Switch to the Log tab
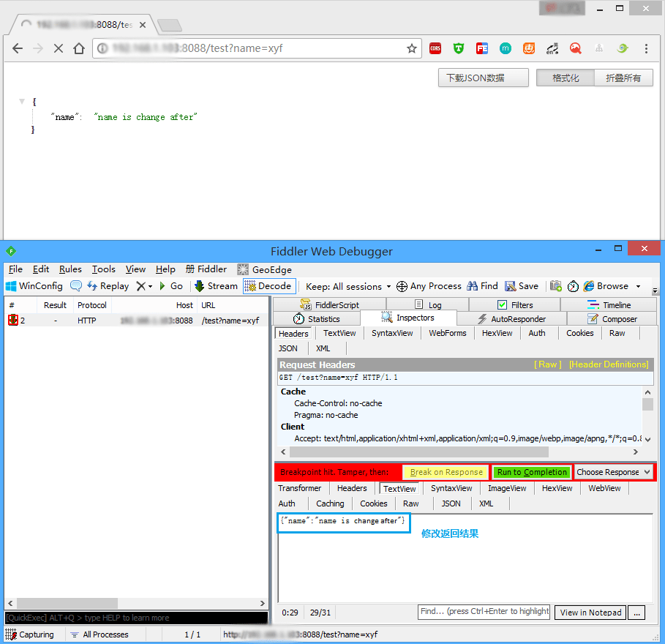 tap(427, 304)
